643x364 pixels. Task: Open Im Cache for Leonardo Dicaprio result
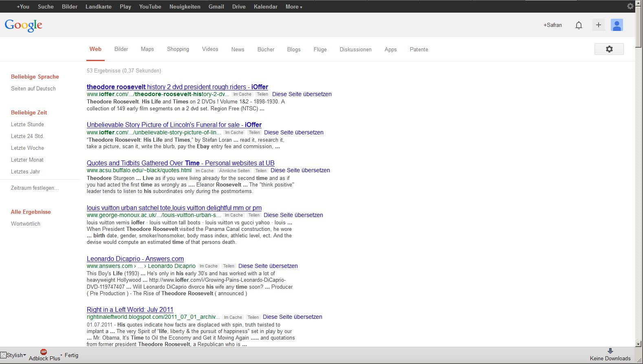click(x=209, y=266)
